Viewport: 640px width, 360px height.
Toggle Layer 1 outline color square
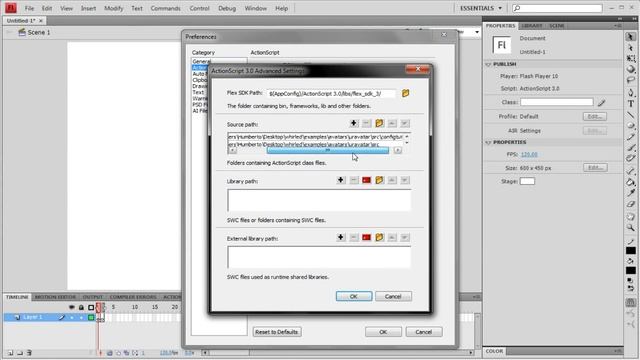(91, 317)
